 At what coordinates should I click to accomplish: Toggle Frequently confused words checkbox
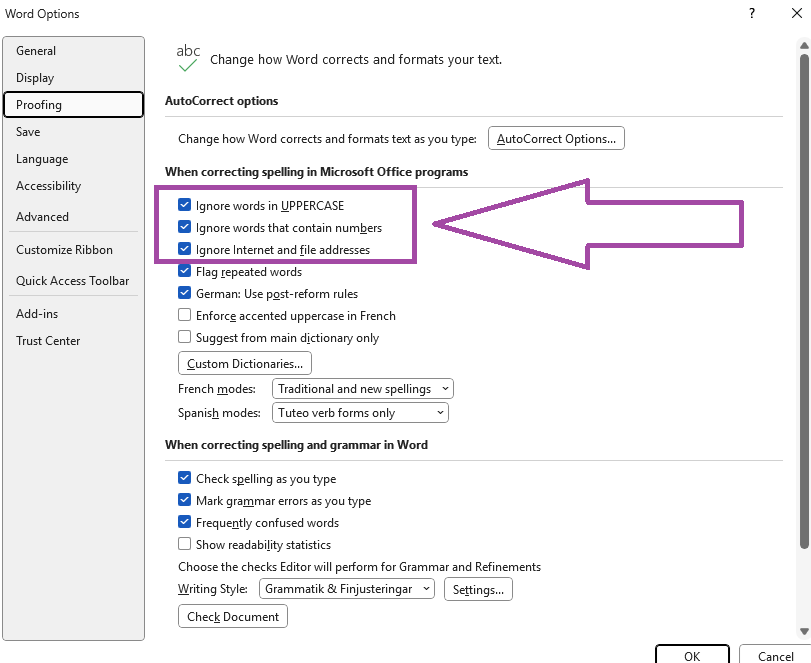[x=184, y=522]
